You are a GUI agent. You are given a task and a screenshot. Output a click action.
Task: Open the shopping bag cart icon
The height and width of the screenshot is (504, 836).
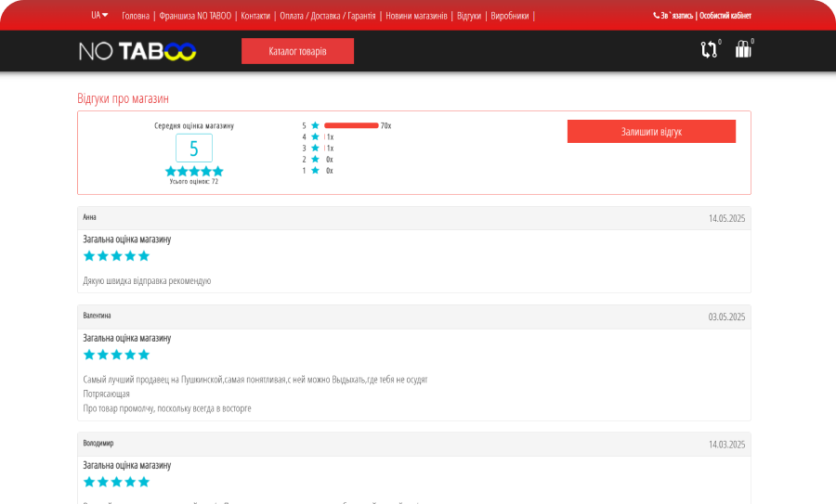(743, 49)
